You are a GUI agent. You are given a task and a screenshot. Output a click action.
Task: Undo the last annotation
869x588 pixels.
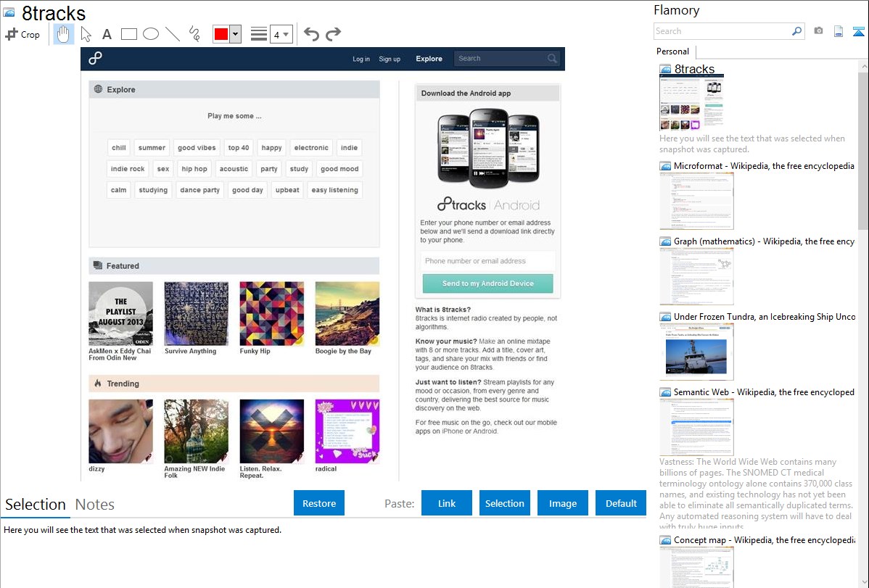[x=311, y=34]
